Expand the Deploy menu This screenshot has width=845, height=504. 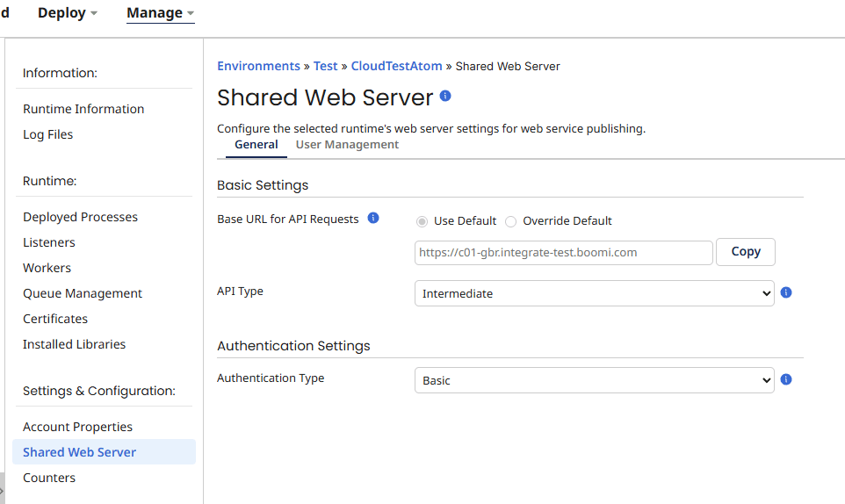point(68,13)
